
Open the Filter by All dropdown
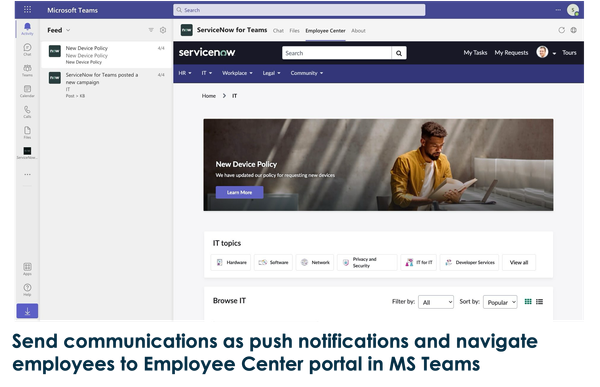pyautogui.click(x=436, y=302)
